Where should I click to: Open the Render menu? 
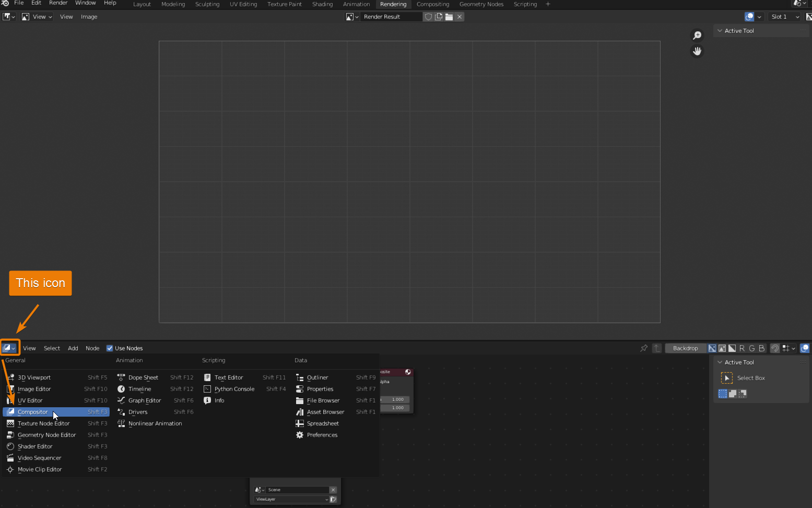click(x=58, y=3)
